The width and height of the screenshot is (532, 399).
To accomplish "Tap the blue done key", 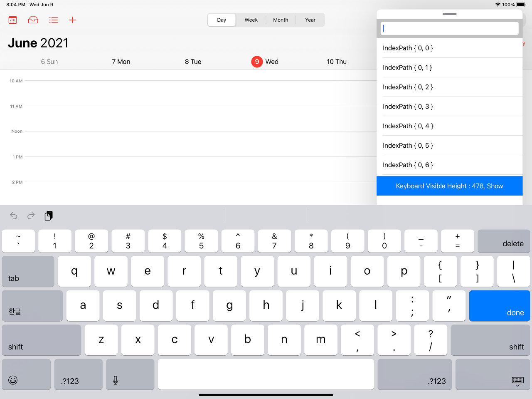I will tap(500, 306).
